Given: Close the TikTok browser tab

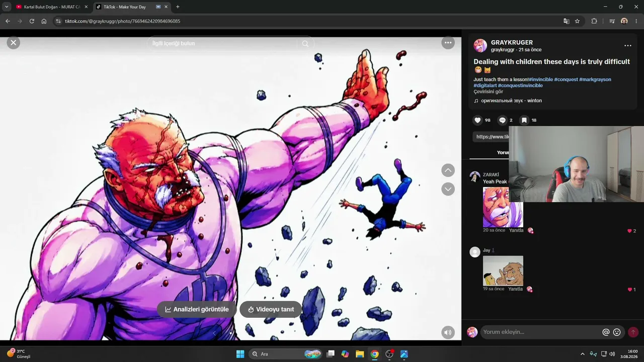Looking at the screenshot, I should [x=167, y=7].
